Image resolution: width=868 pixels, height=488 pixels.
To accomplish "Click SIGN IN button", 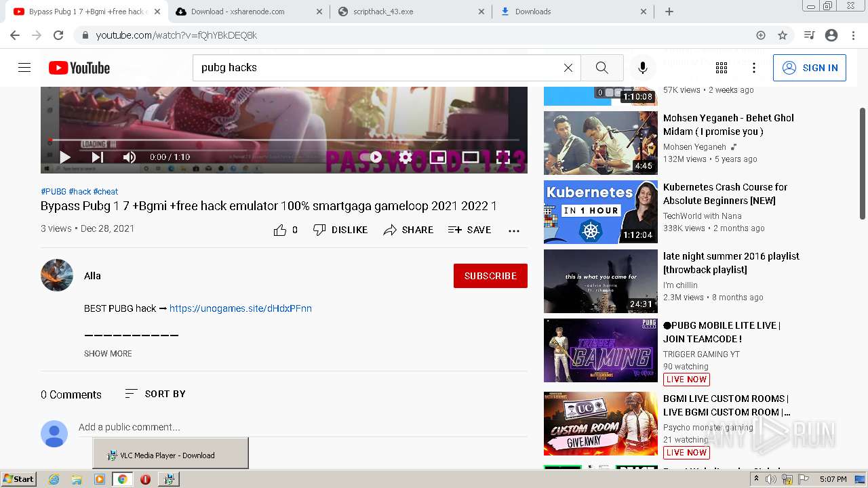I will (810, 68).
